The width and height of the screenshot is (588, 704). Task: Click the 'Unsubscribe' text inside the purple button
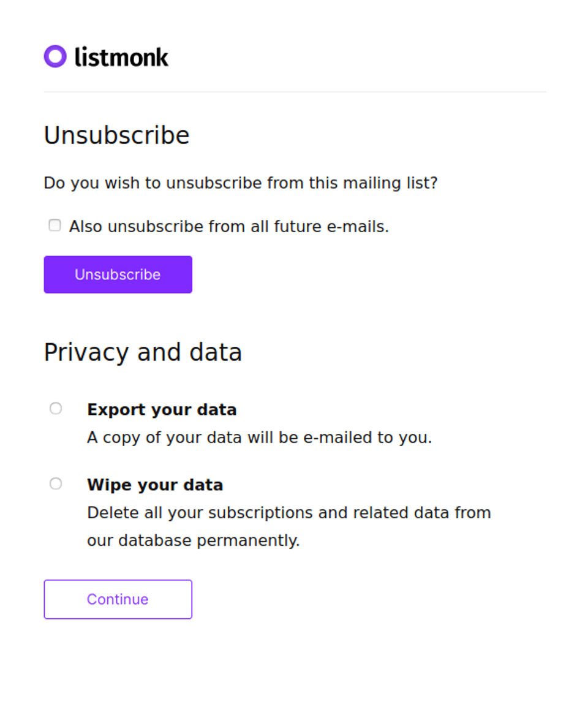pos(118,274)
